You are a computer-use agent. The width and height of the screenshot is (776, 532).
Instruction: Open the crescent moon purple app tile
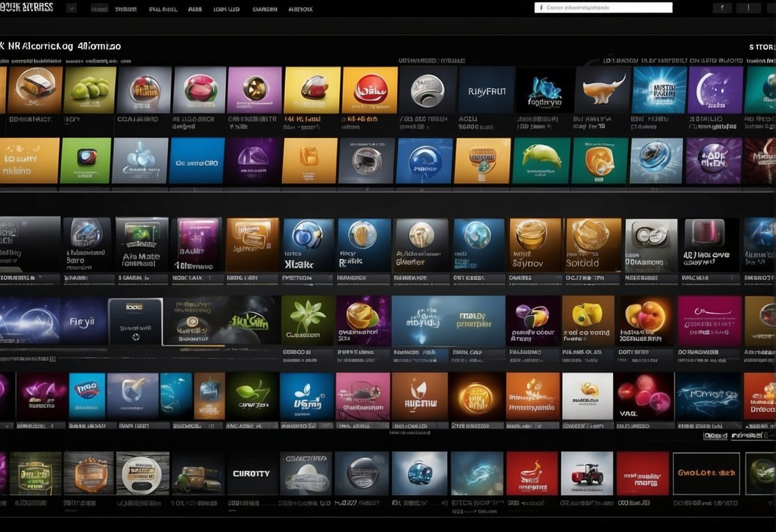click(x=715, y=90)
